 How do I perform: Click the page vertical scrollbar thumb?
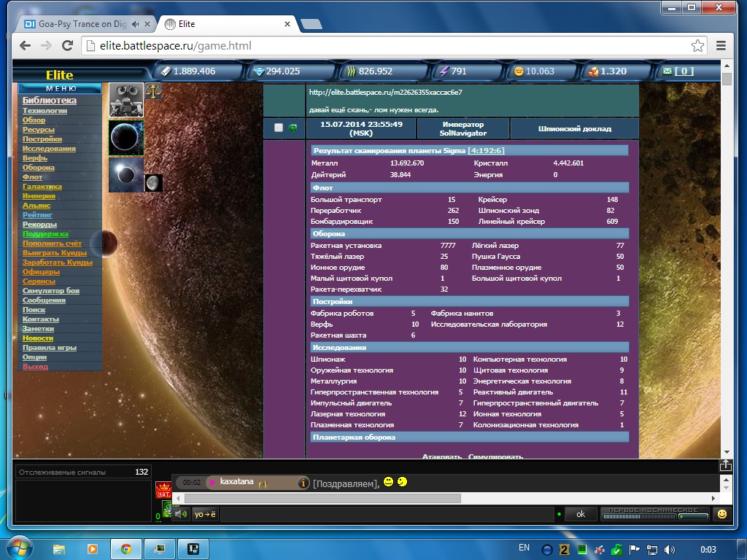tap(727, 79)
